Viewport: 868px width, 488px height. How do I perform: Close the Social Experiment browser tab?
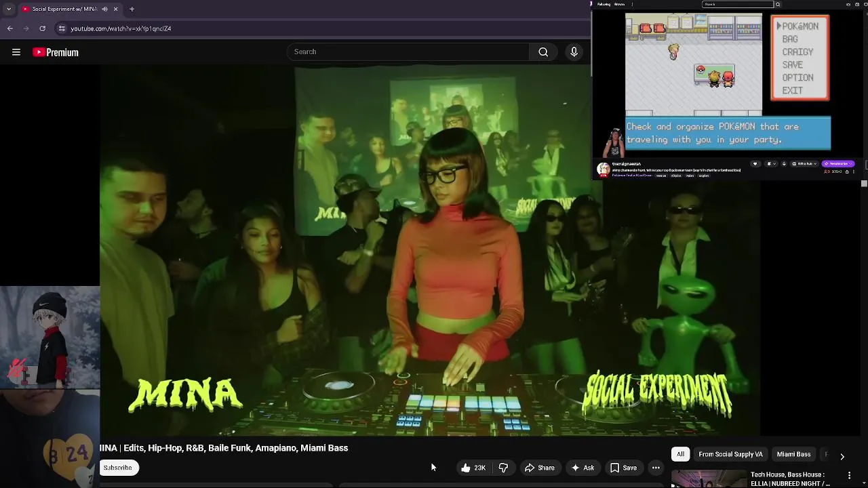click(x=115, y=9)
